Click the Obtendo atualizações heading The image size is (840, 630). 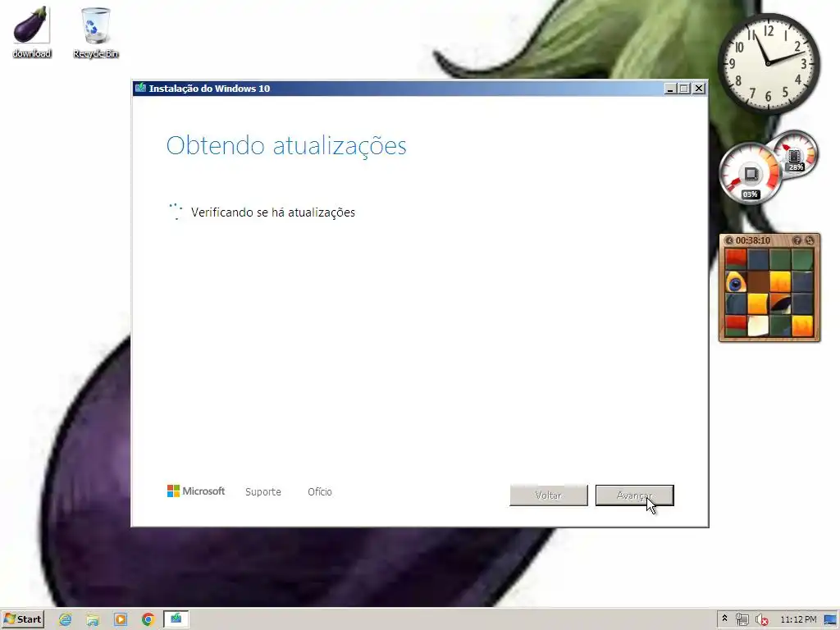pyautogui.click(x=286, y=146)
